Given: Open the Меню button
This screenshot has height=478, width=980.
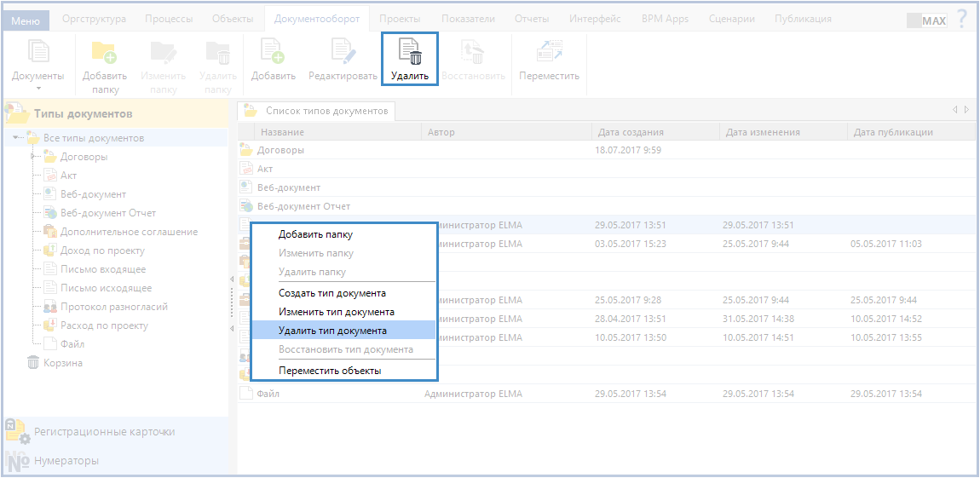Looking at the screenshot, I should tap(25, 20).
